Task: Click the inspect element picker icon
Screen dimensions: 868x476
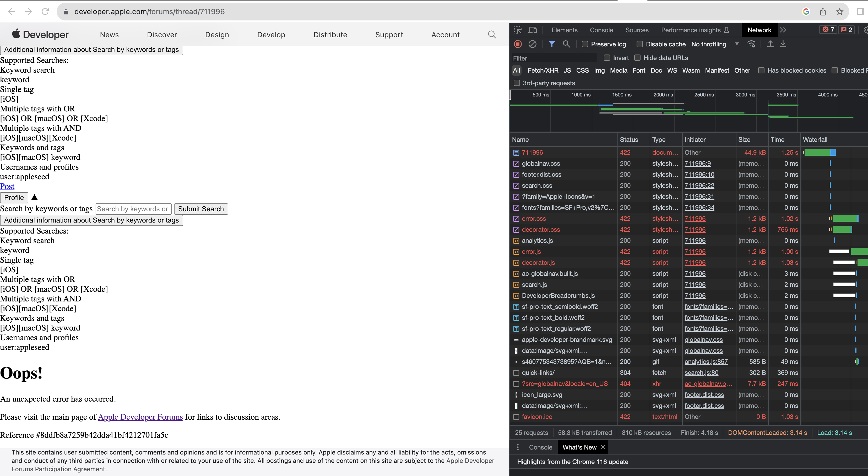Action: tap(518, 30)
